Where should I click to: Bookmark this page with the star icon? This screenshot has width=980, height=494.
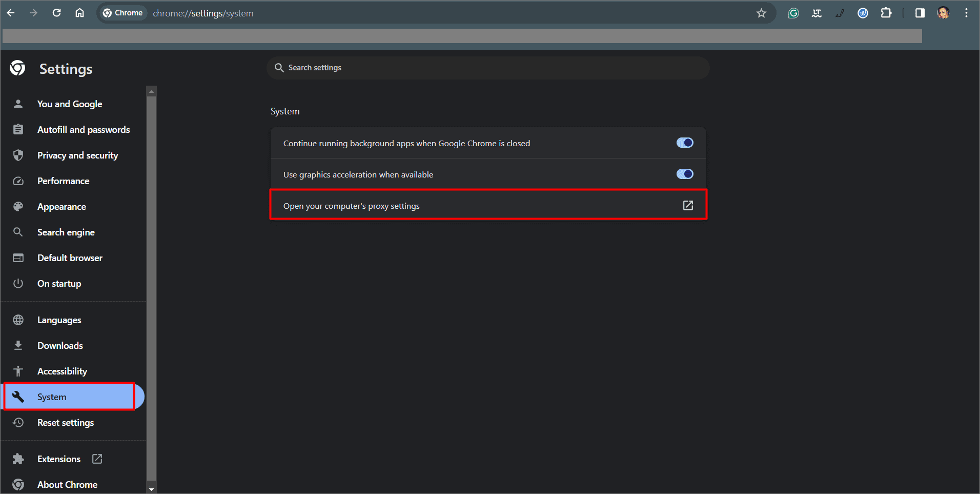click(762, 13)
